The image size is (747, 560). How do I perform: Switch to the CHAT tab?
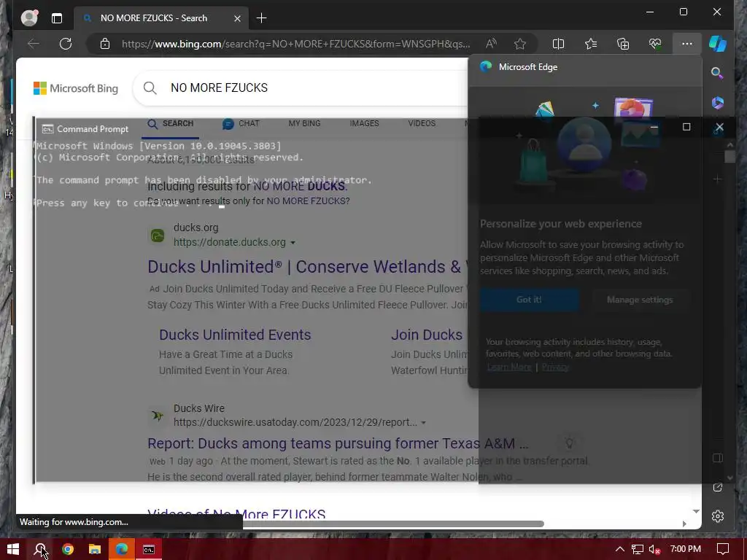point(241,124)
